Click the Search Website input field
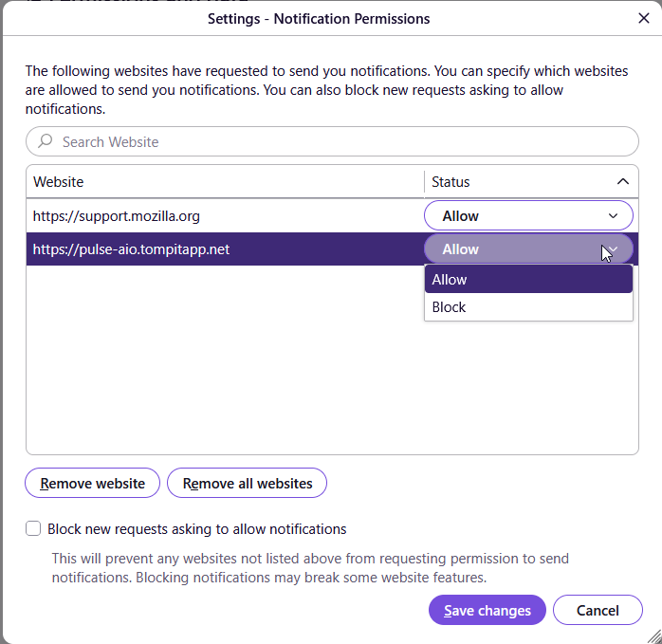Image resolution: width=662 pixels, height=644 pixels. 332,141
